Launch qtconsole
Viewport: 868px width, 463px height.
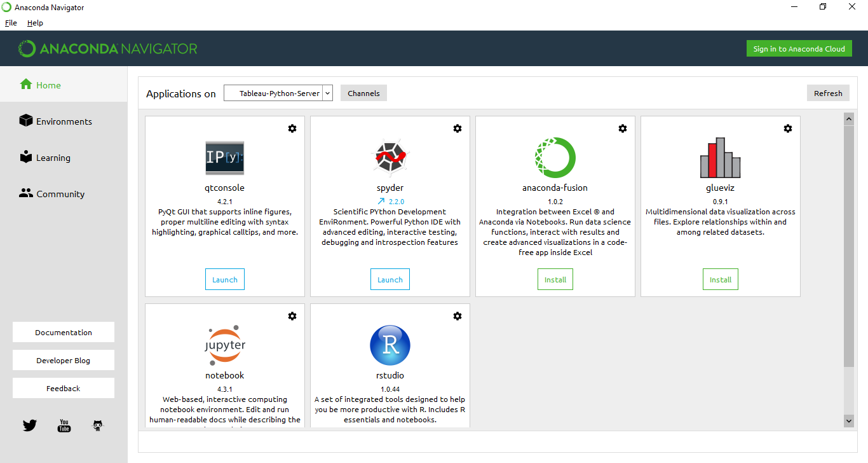[x=225, y=279]
